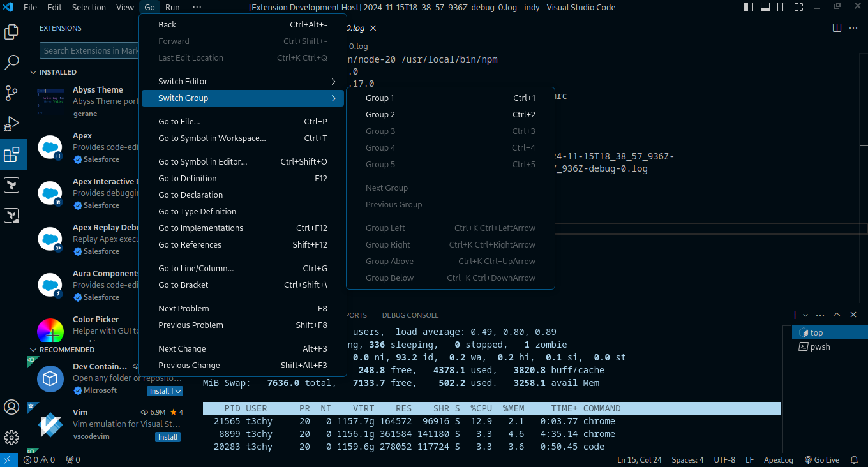Viewport: 868px width, 467px height.
Task: Focus the Search Extensions in Marketplace field
Action: tap(90, 50)
